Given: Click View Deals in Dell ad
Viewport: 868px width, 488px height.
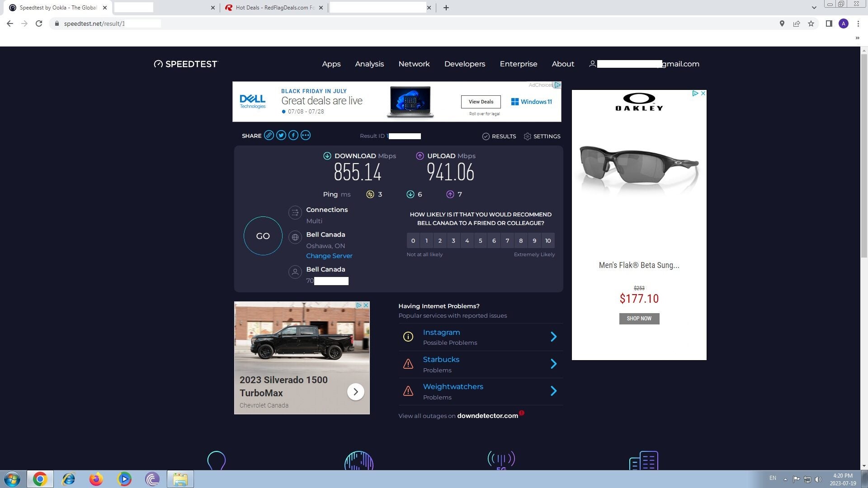Looking at the screenshot, I should [x=481, y=102].
